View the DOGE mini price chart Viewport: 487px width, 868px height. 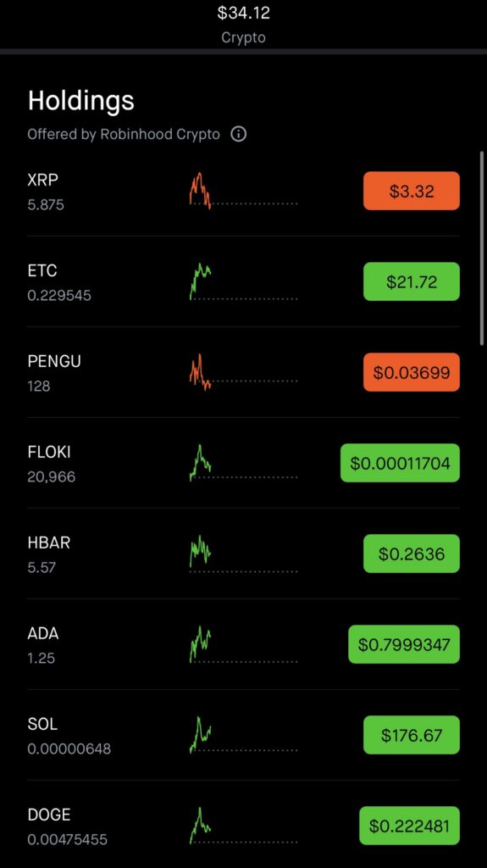244,826
